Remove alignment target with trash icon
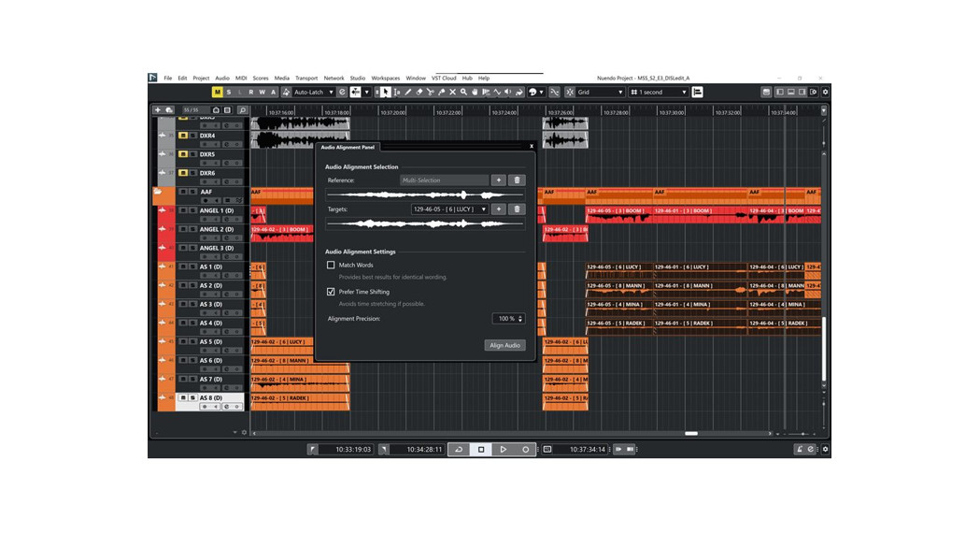This screenshot has width=980, height=533. pos(517,209)
